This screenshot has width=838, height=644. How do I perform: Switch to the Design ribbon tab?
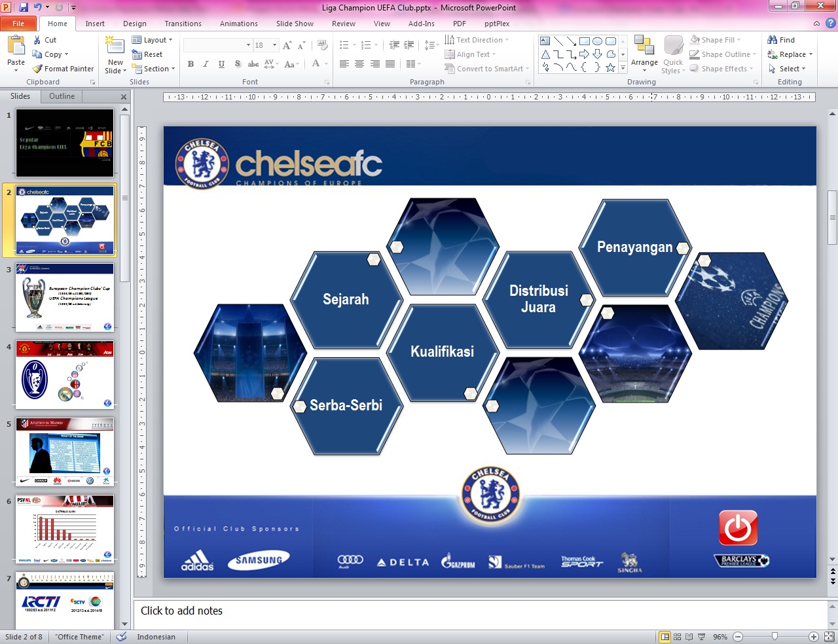[x=135, y=24]
